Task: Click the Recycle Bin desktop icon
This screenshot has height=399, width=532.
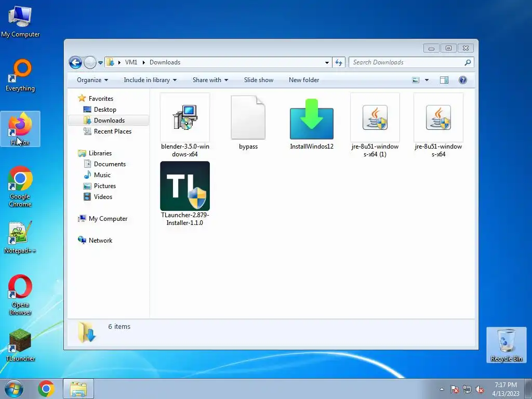Action: [506, 345]
